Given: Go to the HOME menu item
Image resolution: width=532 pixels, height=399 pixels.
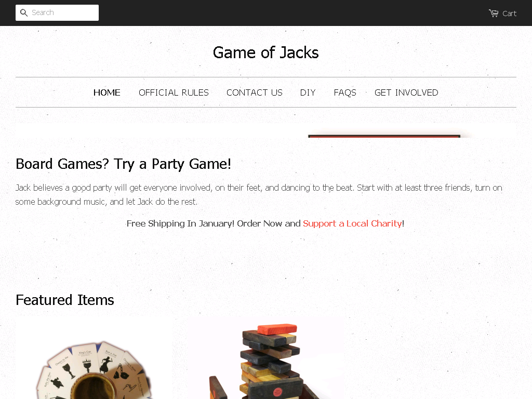Looking at the screenshot, I should coord(107,92).
